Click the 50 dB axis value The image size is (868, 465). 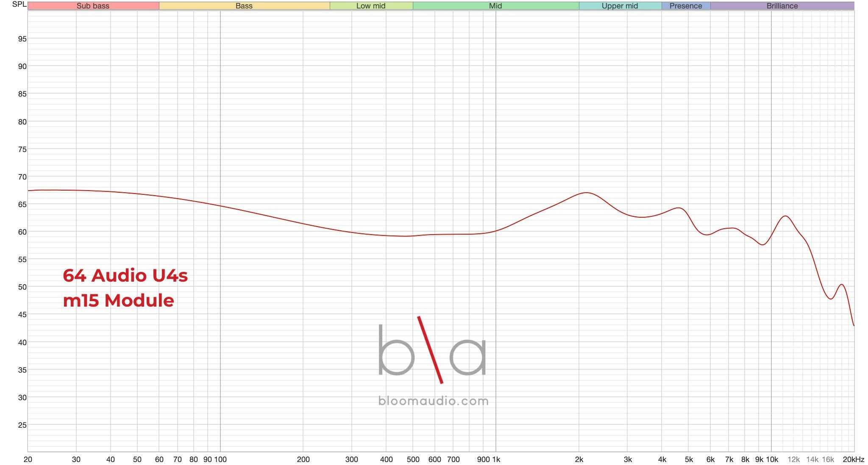click(x=22, y=287)
